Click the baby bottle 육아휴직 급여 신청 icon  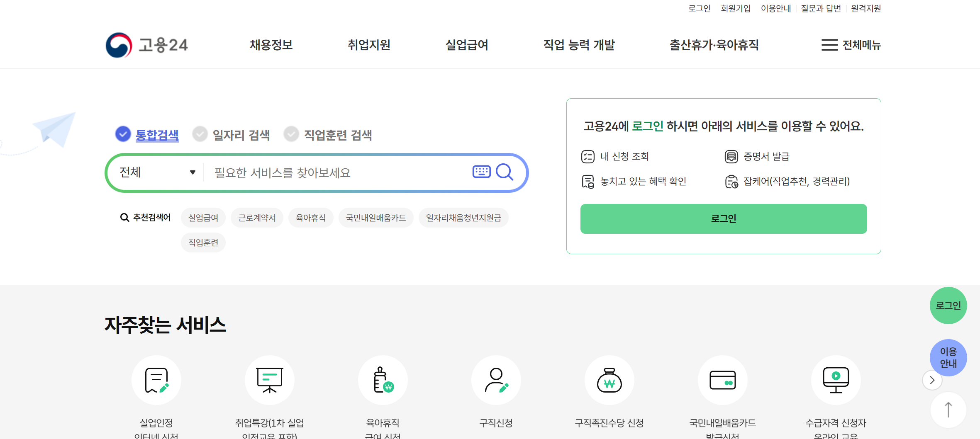click(x=383, y=380)
